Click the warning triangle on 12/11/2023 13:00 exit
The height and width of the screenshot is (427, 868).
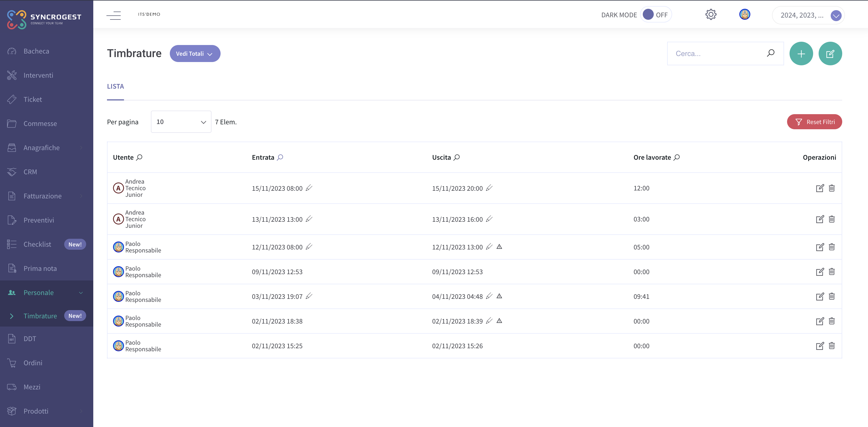pyautogui.click(x=499, y=247)
